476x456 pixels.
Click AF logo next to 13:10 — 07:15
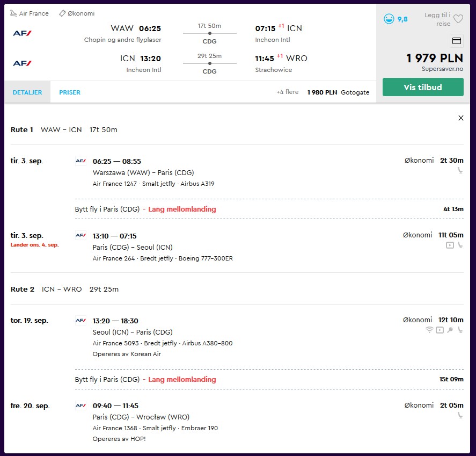[x=80, y=235]
